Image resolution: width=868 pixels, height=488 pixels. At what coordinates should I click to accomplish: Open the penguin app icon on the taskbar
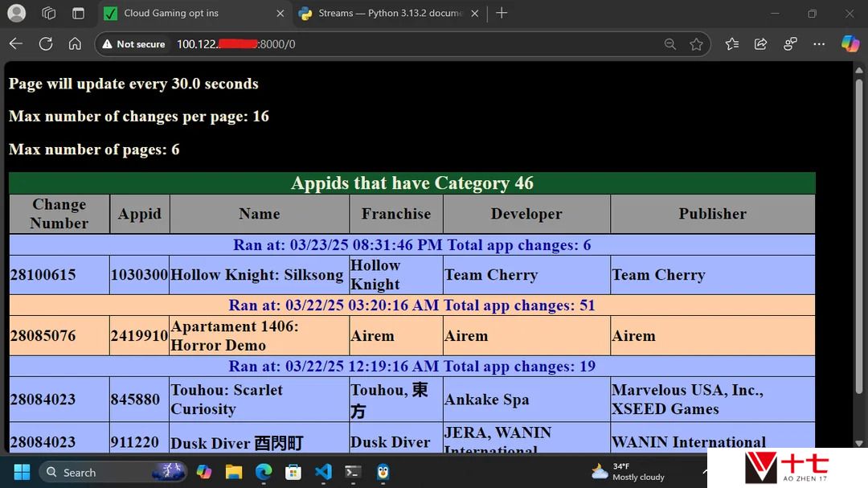[383, 472]
